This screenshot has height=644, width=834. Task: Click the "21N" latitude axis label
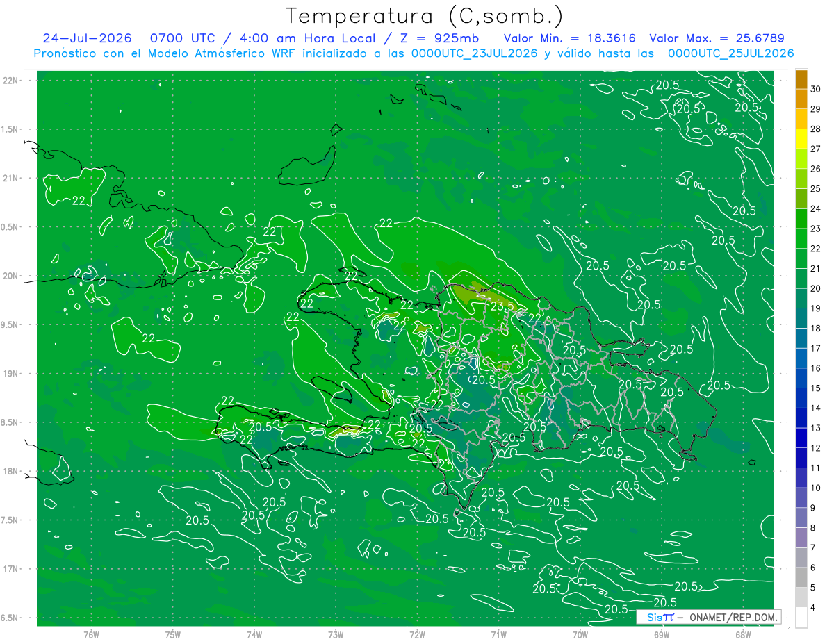coord(10,178)
